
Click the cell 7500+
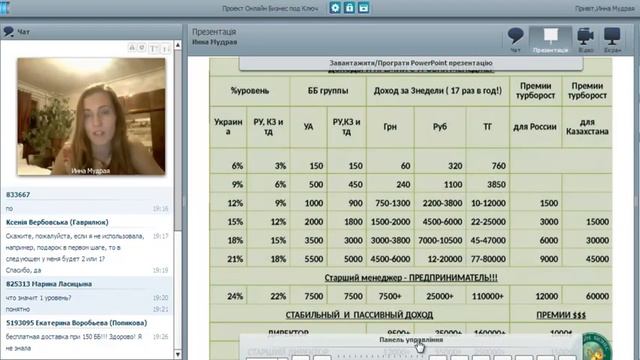click(x=390, y=296)
